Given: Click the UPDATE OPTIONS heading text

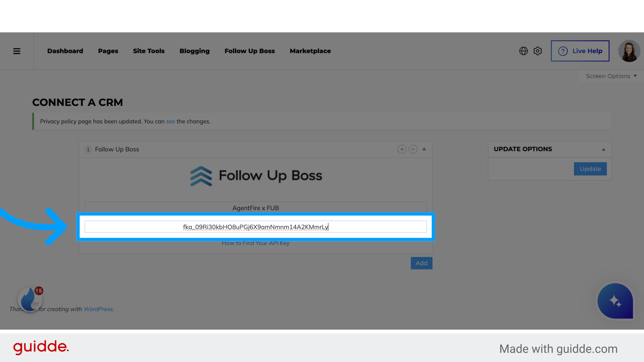Looking at the screenshot, I should pyautogui.click(x=523, y=149).
